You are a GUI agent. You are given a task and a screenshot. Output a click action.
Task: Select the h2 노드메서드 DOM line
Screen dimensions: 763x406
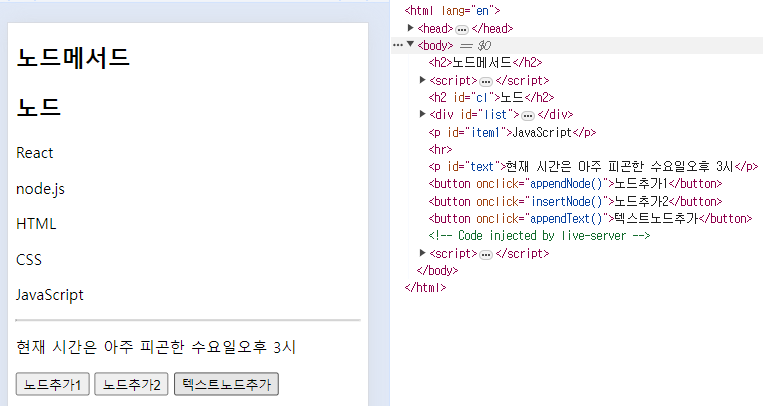[485, 62]
